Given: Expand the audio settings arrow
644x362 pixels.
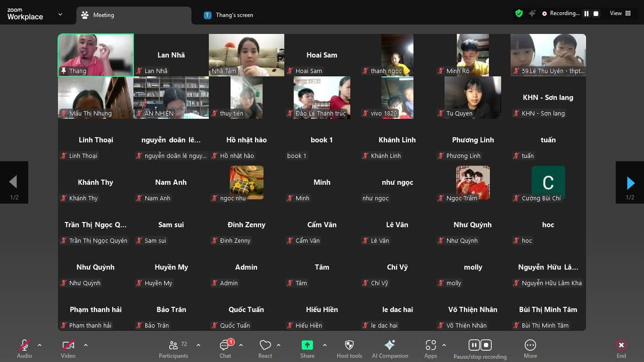Looking at the screenshot, I should (x=40, y=345).
